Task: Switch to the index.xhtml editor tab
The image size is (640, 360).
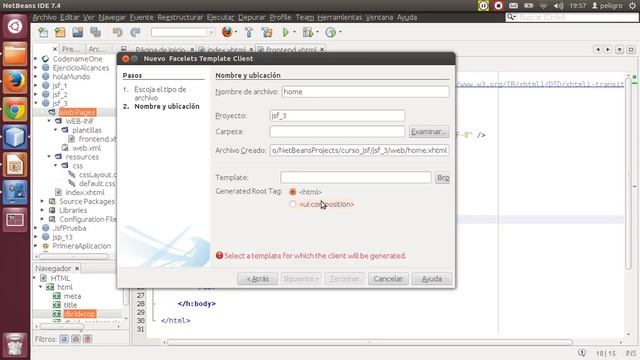Action: [226, 49]
